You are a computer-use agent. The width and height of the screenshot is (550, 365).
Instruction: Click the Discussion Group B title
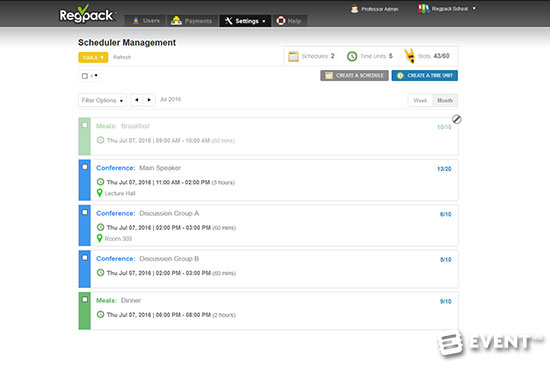(x=169, y=258)
